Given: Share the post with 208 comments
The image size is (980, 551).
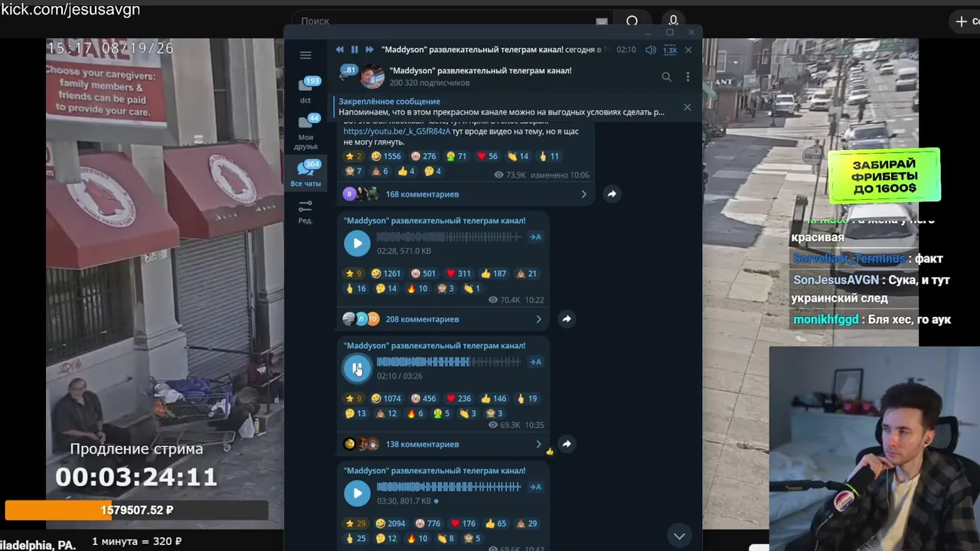Looking at the screenshot, I should pyautogui.click(x=567, y=319).
